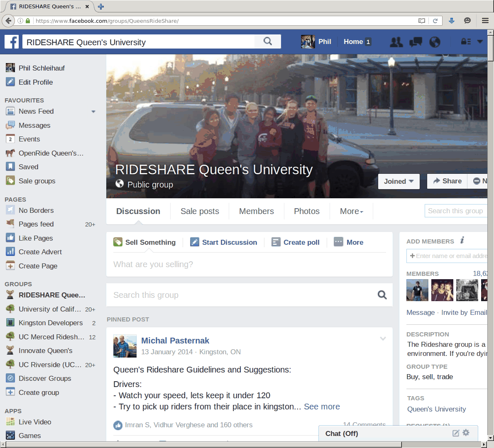Close the RIDESHARE browser tab

[x=87, y=6]
